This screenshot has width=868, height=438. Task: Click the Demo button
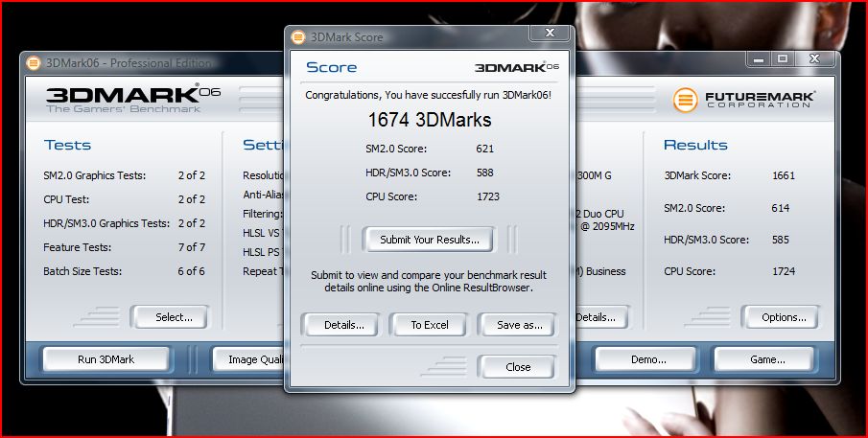648,359
